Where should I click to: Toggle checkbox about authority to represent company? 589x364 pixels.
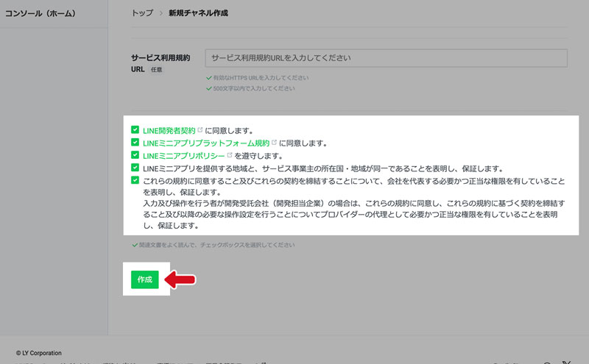[x=135, y=180]
